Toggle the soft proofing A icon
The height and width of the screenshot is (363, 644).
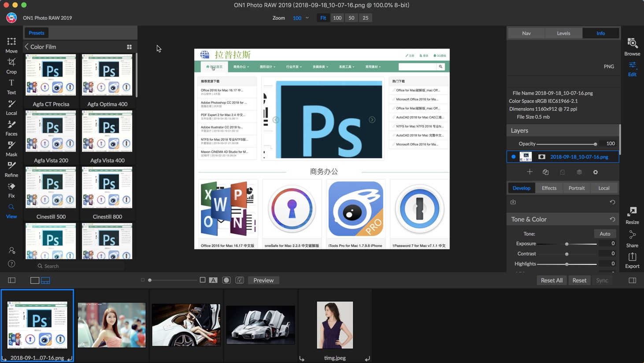click(x=213, y=280)
